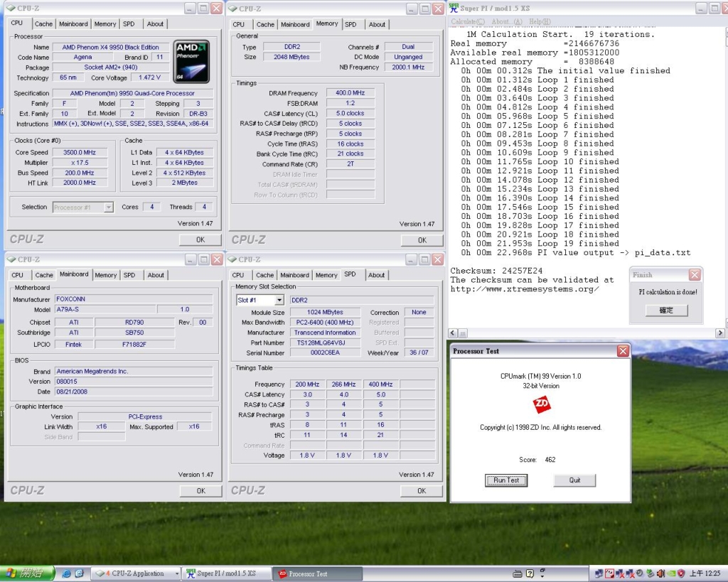Click the memory Size value 2048 MBytes
The height and width of the screenshot is (582, 728).
click(291, 57)
